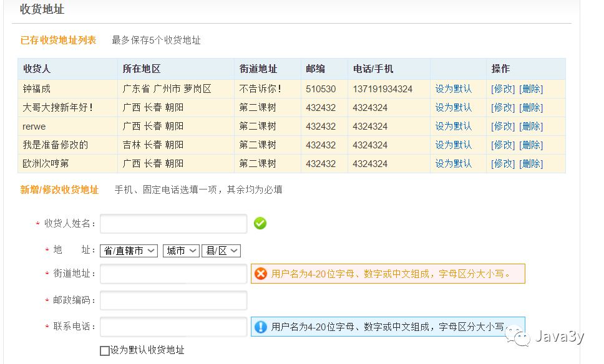Click the red error icon by street address
Screen dimensions: 604x364
tap(261, 274)
